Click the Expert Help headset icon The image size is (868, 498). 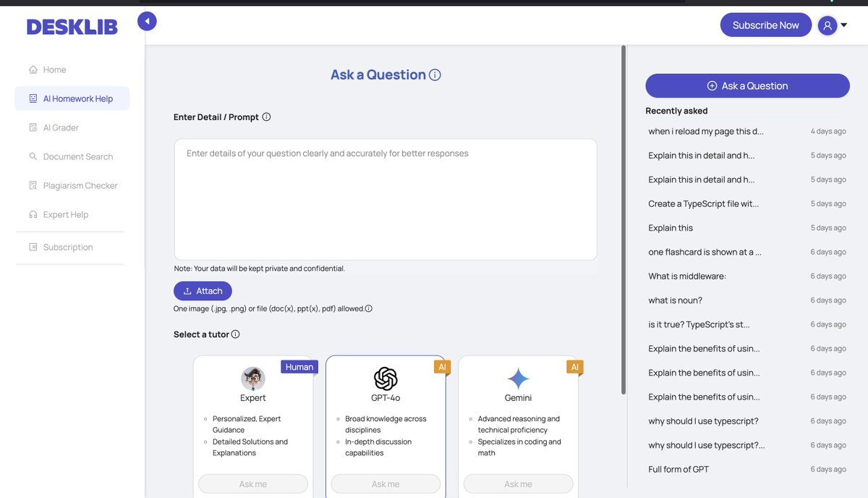click(33, 214)
